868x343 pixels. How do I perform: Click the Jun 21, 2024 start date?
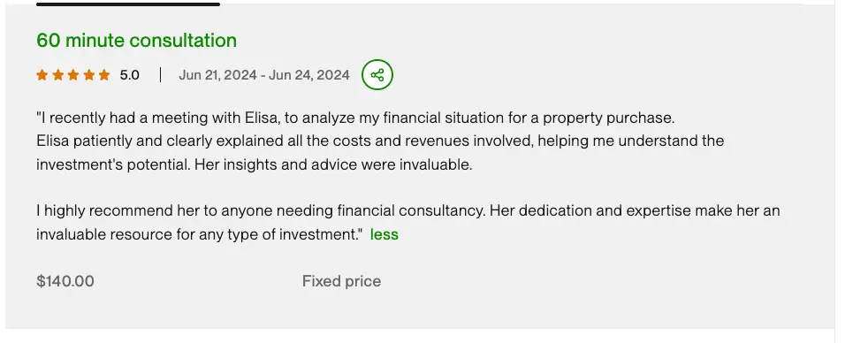tap(218, 74)
